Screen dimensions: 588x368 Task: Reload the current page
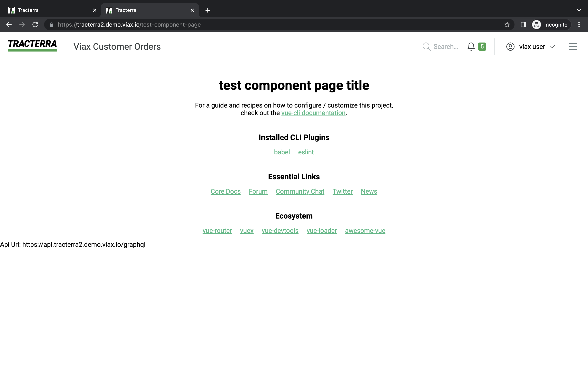[35, 25]
